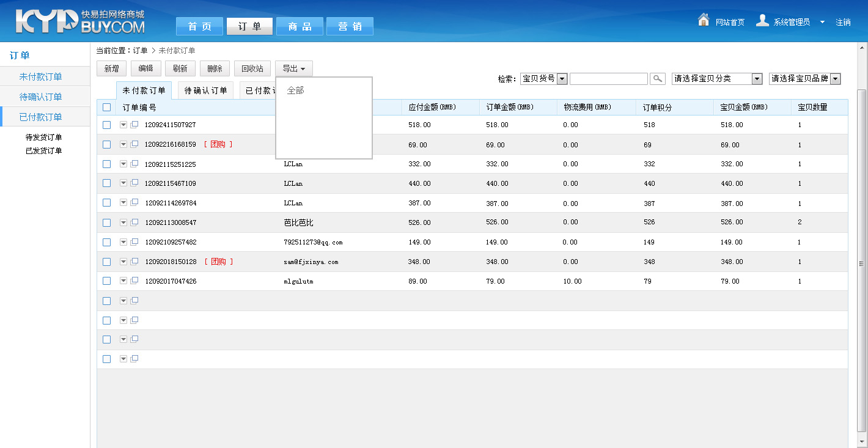This screenshot has height=448, width=868.
Task: Focus the search text input field
Action: coord(608,79)
